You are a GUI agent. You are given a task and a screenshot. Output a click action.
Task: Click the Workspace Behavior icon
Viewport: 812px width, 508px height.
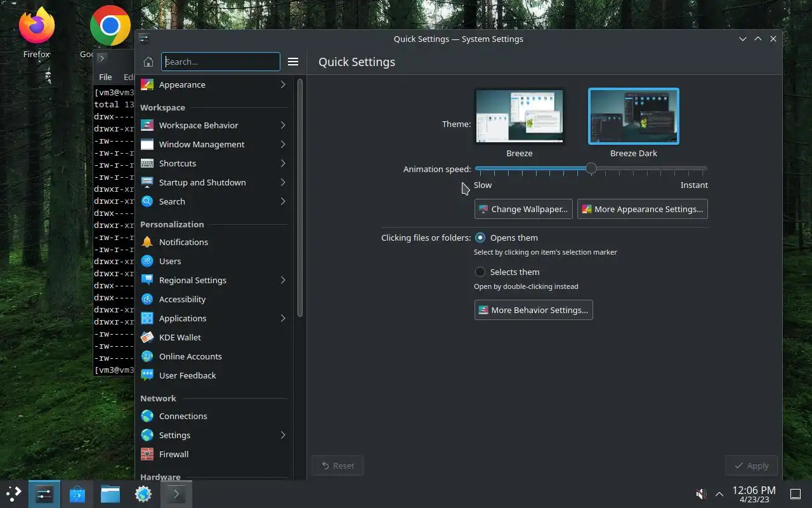147,125
